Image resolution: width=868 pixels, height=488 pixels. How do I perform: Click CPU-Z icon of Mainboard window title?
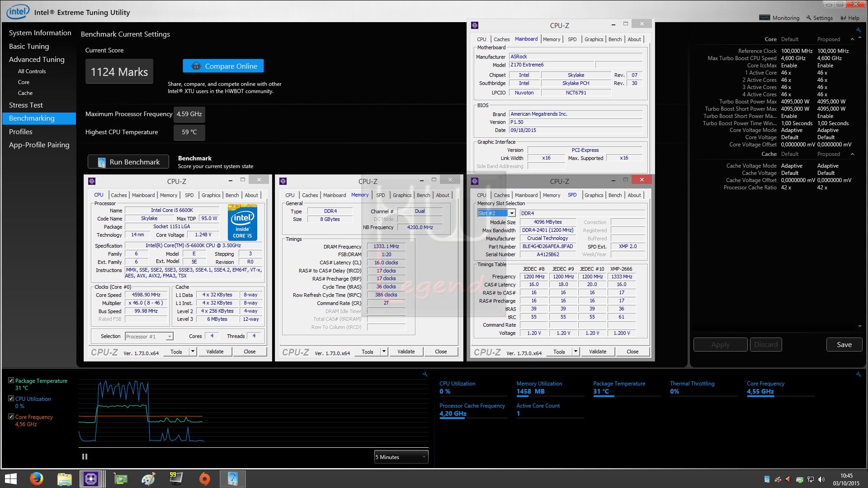pyautogui.click(x=474, y=25)
